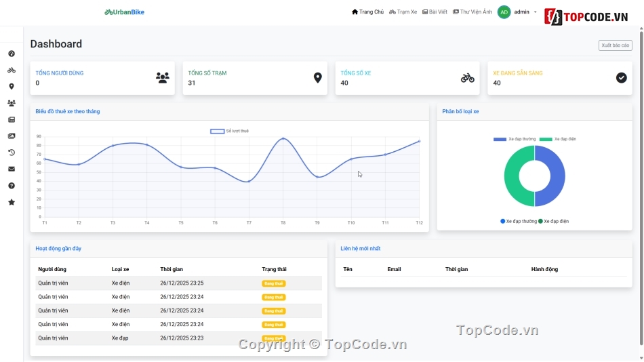
Task: Click the blue half of the doughnut chart
Action: coord(557,176)
